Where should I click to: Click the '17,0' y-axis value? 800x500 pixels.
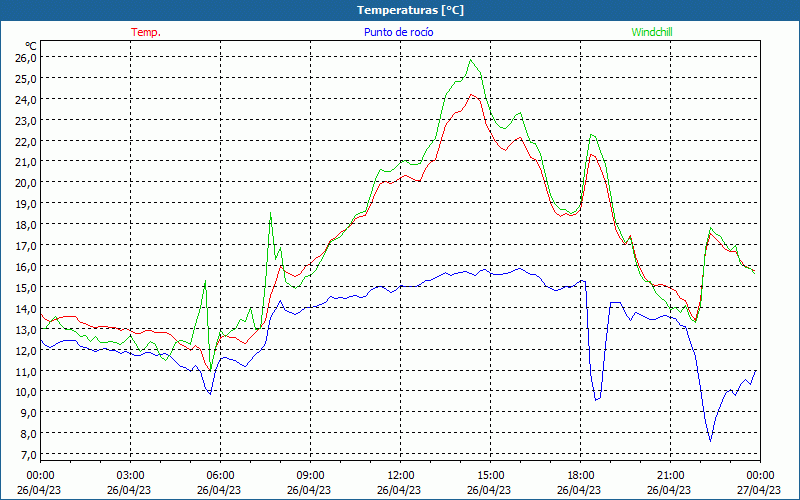26,245
